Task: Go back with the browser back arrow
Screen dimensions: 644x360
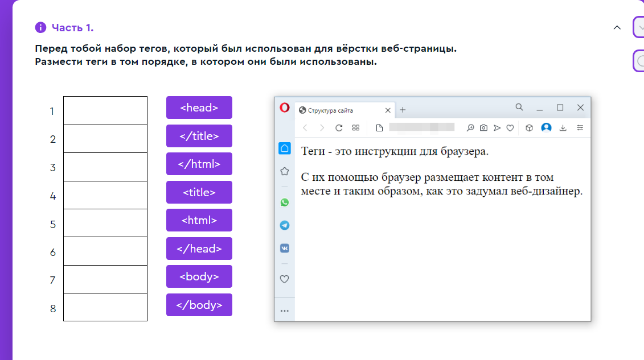Action: click(x=305, y=128)
